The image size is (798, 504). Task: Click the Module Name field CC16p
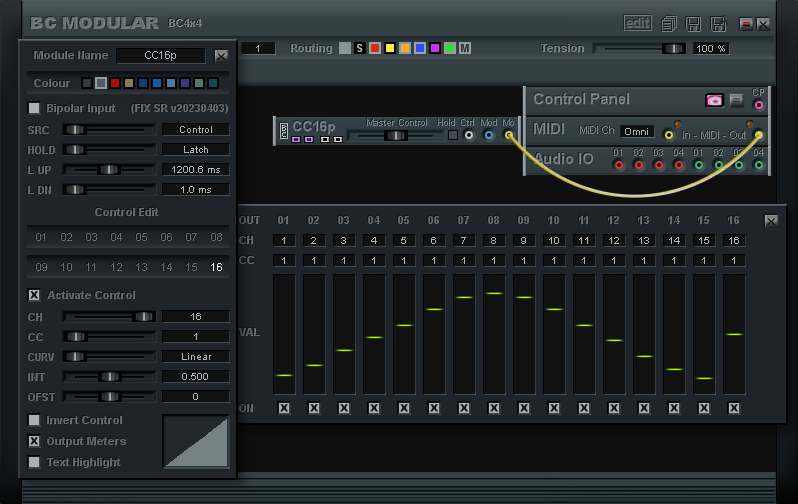pos(161,56)
